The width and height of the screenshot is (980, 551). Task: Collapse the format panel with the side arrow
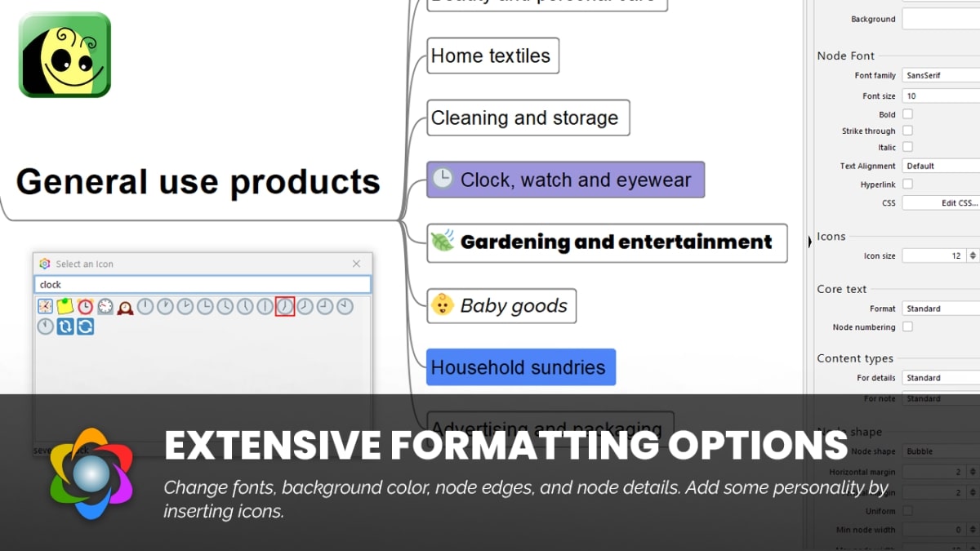click(810, 241)
